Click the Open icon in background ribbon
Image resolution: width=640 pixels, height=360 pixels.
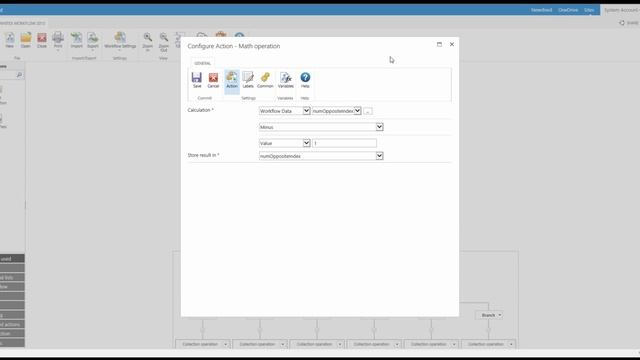pyautogui.click(x=26, y=40)
